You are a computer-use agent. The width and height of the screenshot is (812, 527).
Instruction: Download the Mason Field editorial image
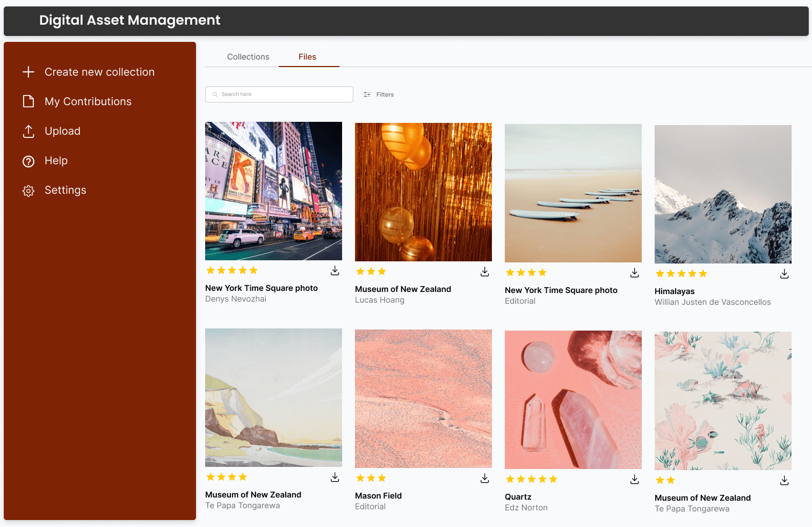coord(484,478)
